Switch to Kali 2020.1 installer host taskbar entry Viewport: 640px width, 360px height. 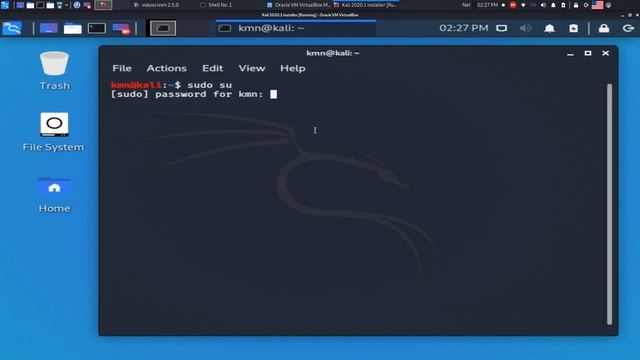pyautogui.click(x=365, y=5)
